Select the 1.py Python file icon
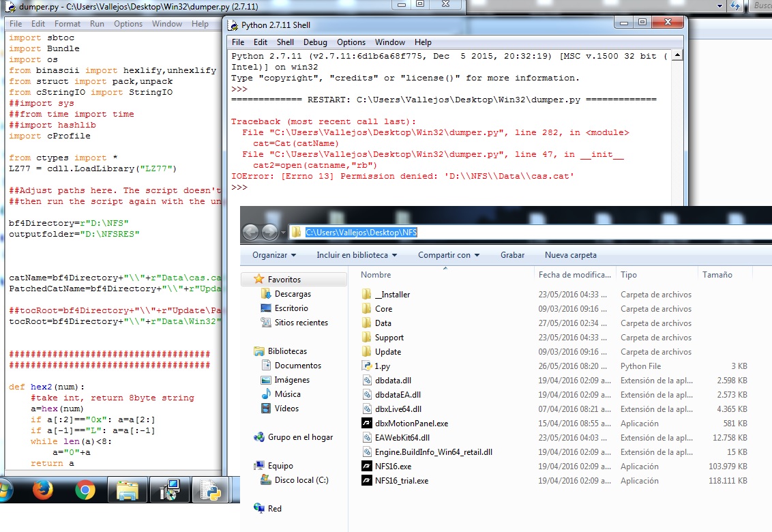Image resolution: width=772 pixels, height=532 pixels. pos(368,366)
